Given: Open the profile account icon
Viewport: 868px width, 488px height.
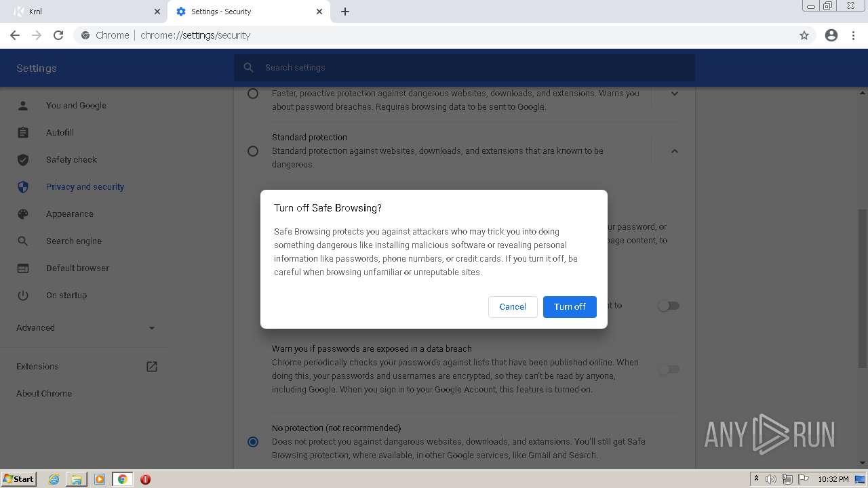Looking at the screenshot, I should pos(831,35).
